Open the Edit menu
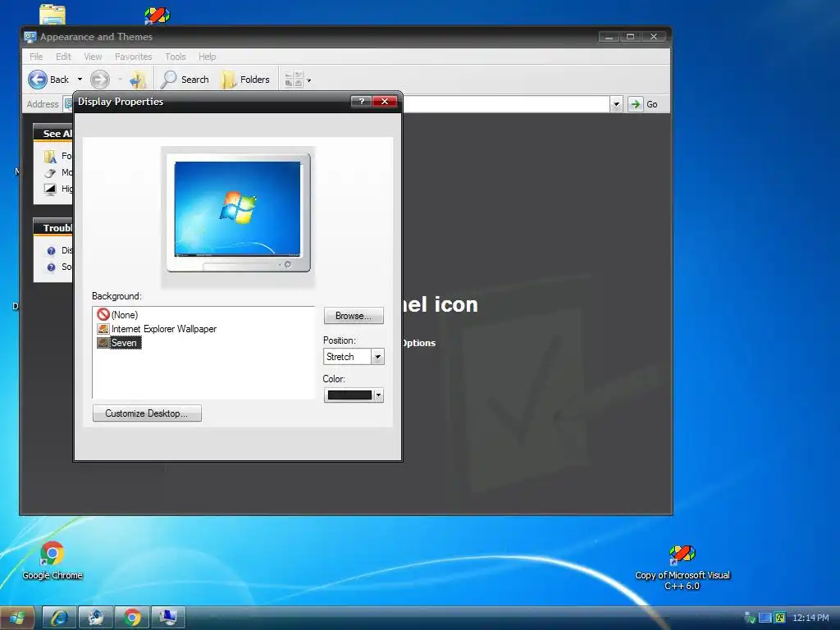This screenshot has width=840, height=630. click(63, 57)
